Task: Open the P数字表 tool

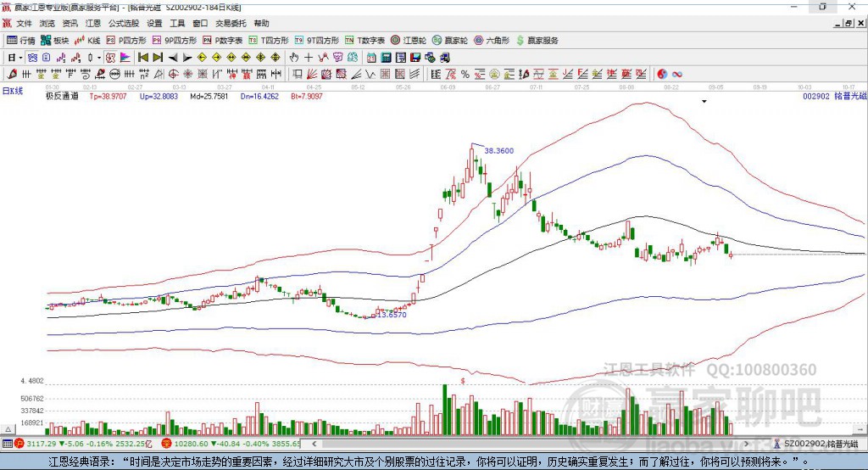Action: pos(223,41)
